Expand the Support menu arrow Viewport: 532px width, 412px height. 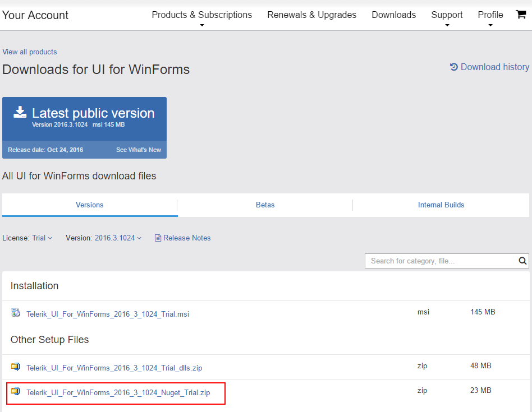(x=447, y=25)
